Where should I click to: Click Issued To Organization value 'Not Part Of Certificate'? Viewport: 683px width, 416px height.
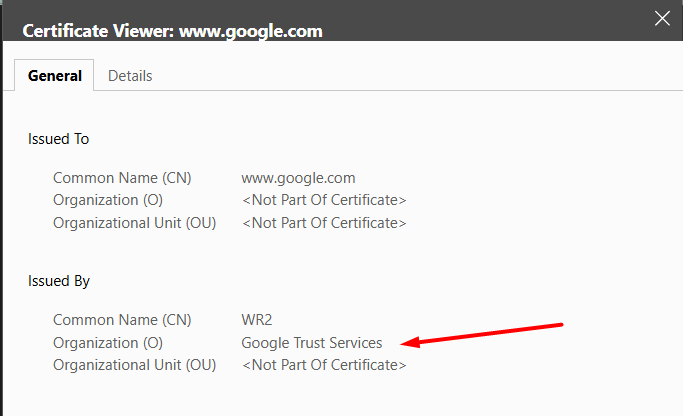coord(324,200)
